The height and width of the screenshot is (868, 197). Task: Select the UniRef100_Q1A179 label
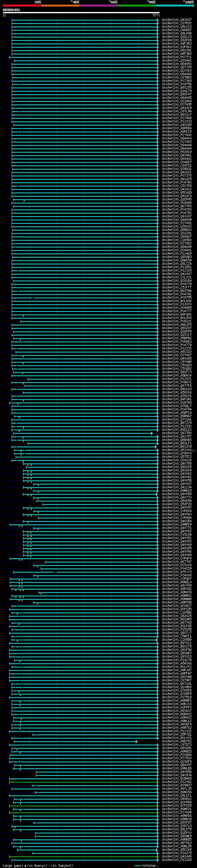(x=176, y=91)
